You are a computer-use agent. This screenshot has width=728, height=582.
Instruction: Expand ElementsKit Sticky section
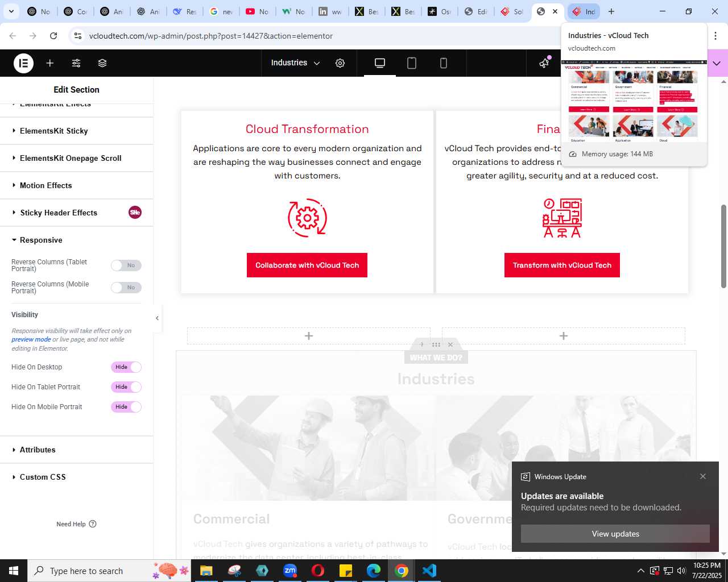click(x=76, y=131)
